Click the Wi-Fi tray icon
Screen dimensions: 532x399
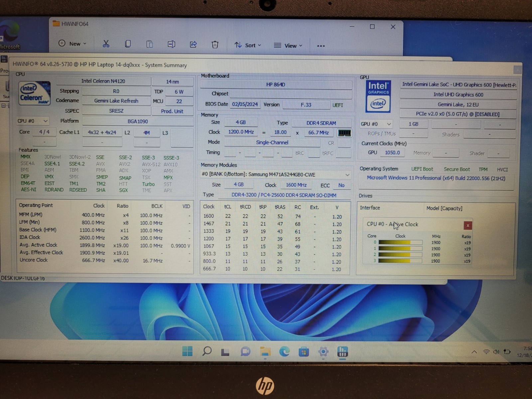coord(486,352)
